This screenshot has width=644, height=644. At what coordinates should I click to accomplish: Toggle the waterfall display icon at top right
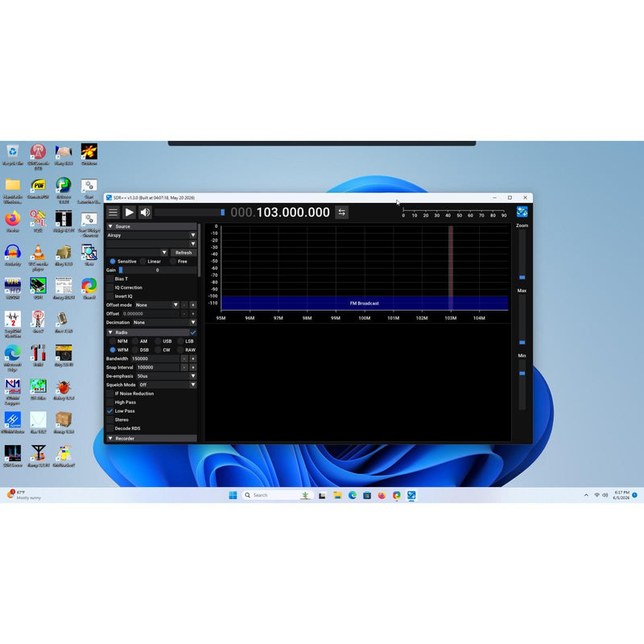point(522,212)
